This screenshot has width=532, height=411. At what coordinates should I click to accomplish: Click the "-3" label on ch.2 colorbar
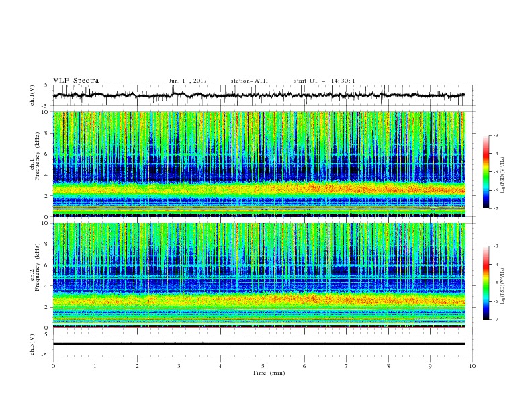tap(495, 246)
